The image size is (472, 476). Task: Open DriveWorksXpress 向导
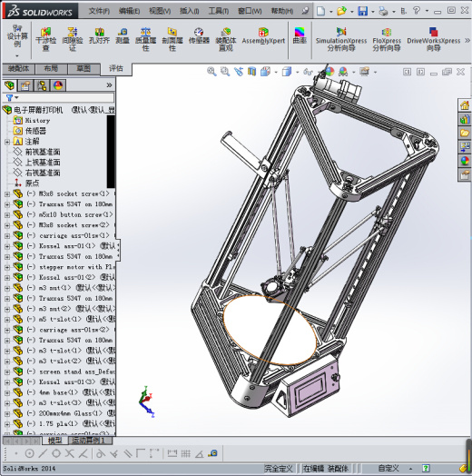pos(434,39)
